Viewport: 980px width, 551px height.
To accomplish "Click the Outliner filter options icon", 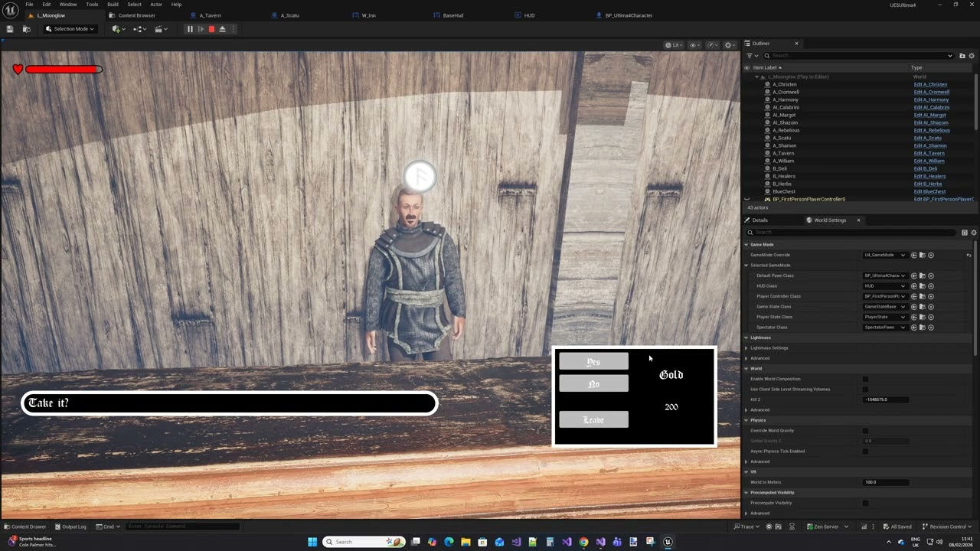I will pos(751,56).
